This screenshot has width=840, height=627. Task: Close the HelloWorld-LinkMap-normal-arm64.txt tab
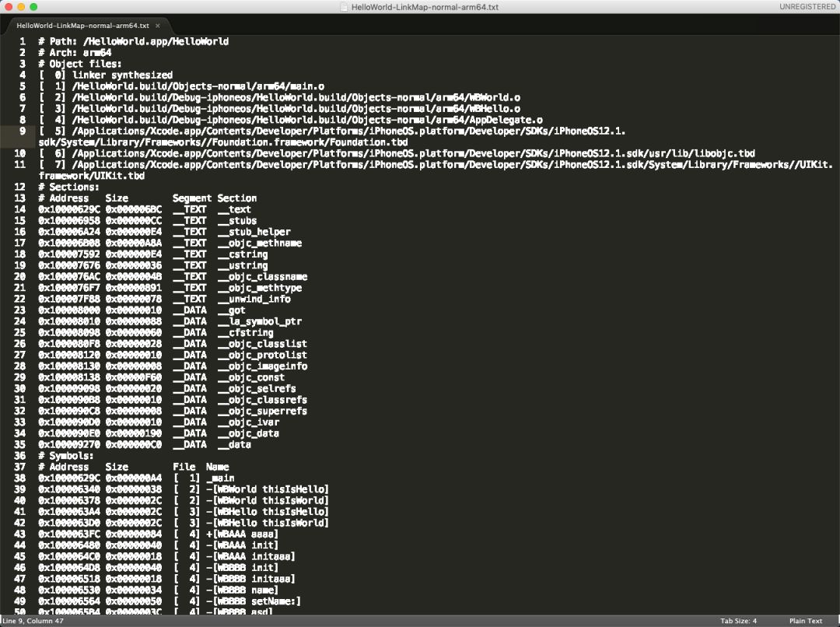(157, 26)
